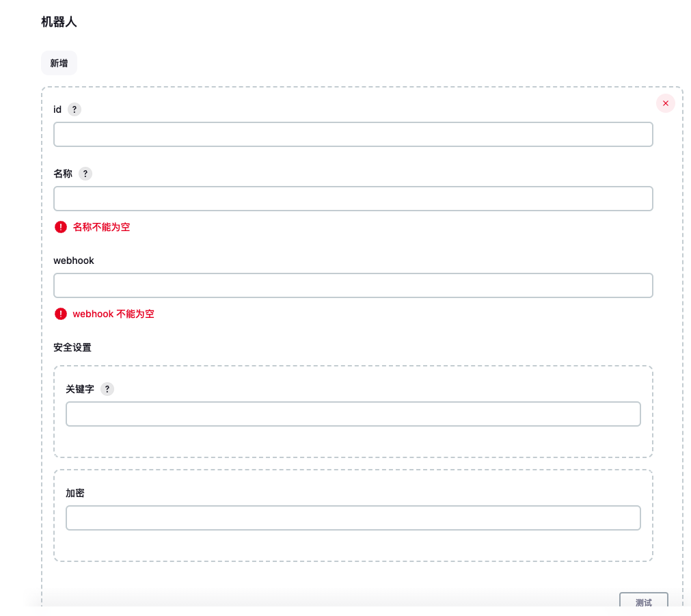Click the webhook 不能为空 warning icon
The image size is (691, 616).
coord(61,314)
